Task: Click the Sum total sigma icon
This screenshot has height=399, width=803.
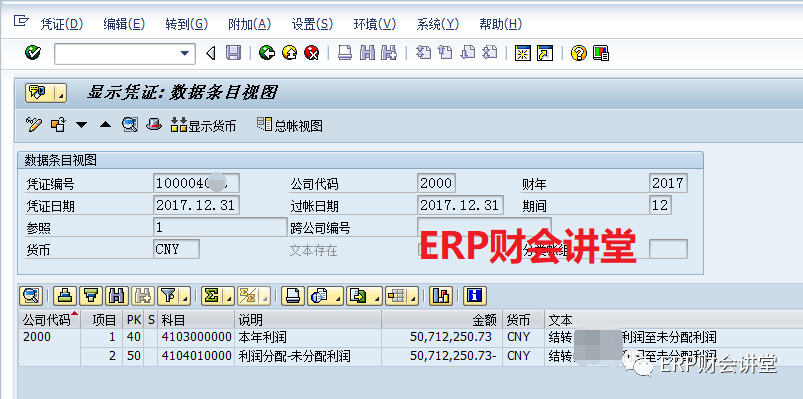Action: coord(211,296)
